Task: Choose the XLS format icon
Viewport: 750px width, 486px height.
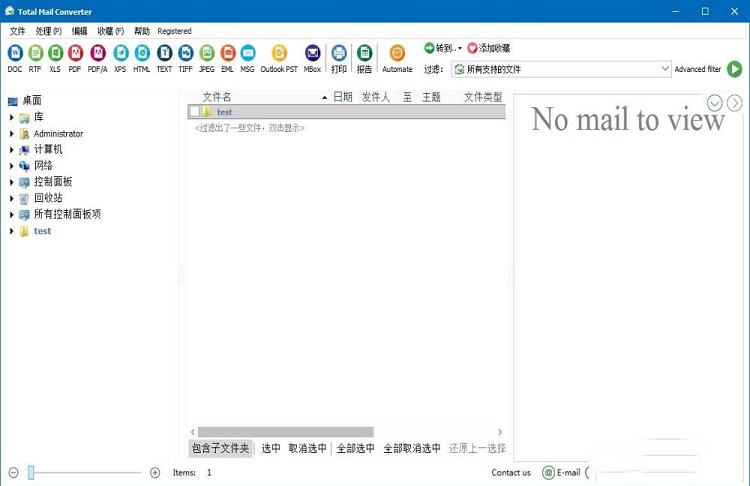Action: (55, 53)
